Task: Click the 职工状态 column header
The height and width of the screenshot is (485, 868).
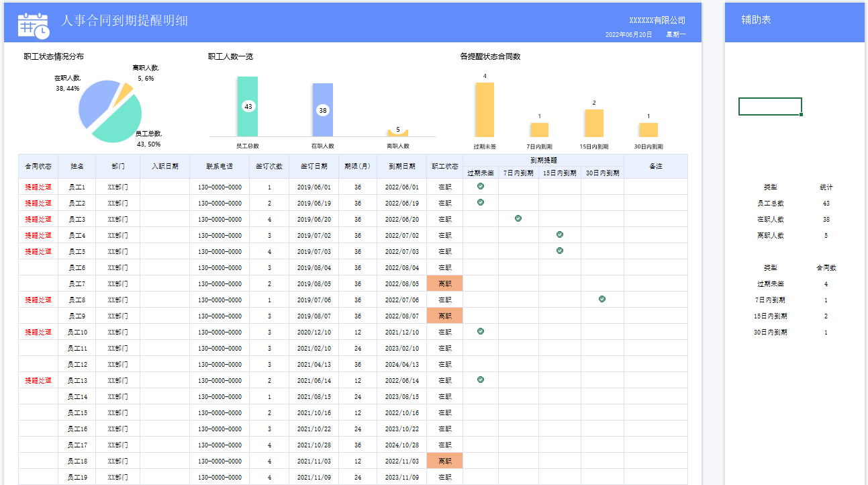Action: pos(444,167)
